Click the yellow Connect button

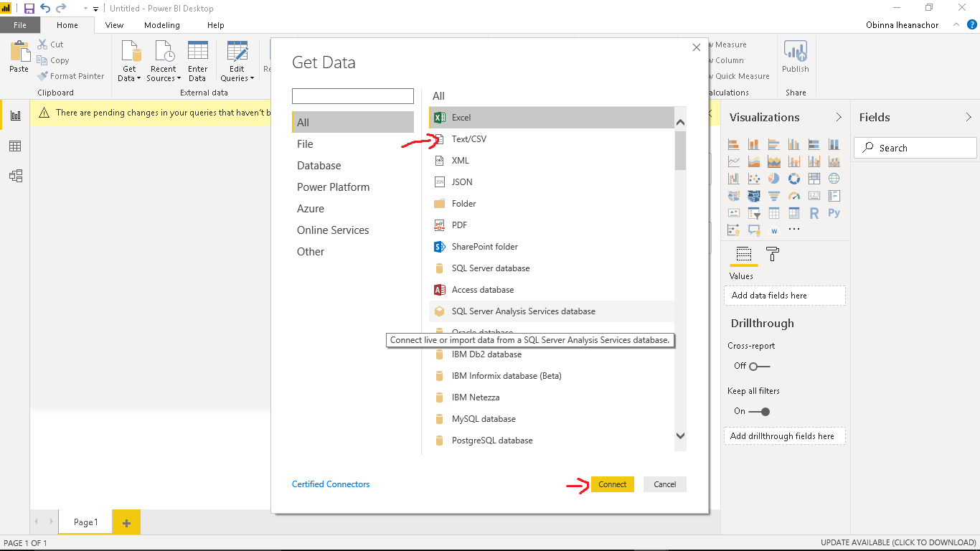click(613, 484)
